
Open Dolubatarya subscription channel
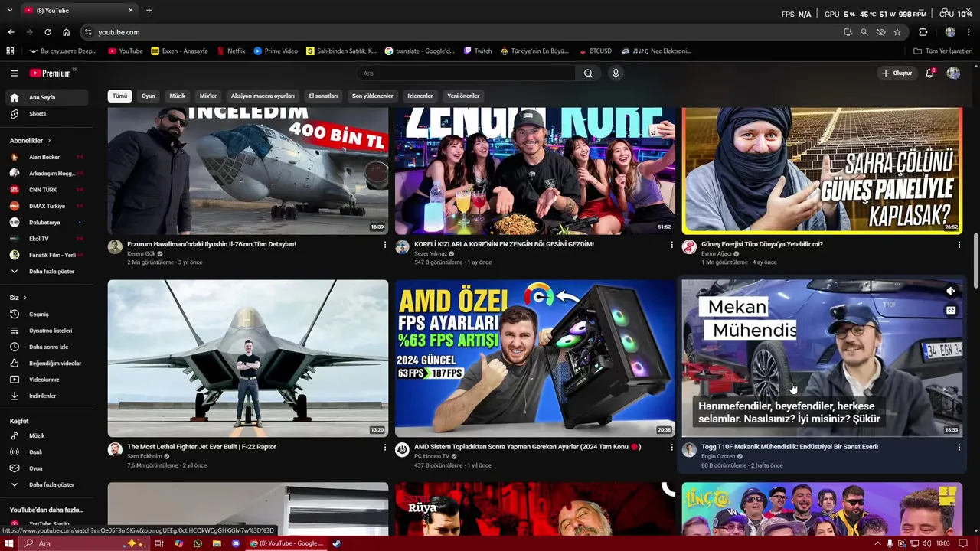(x=48, y=223)
